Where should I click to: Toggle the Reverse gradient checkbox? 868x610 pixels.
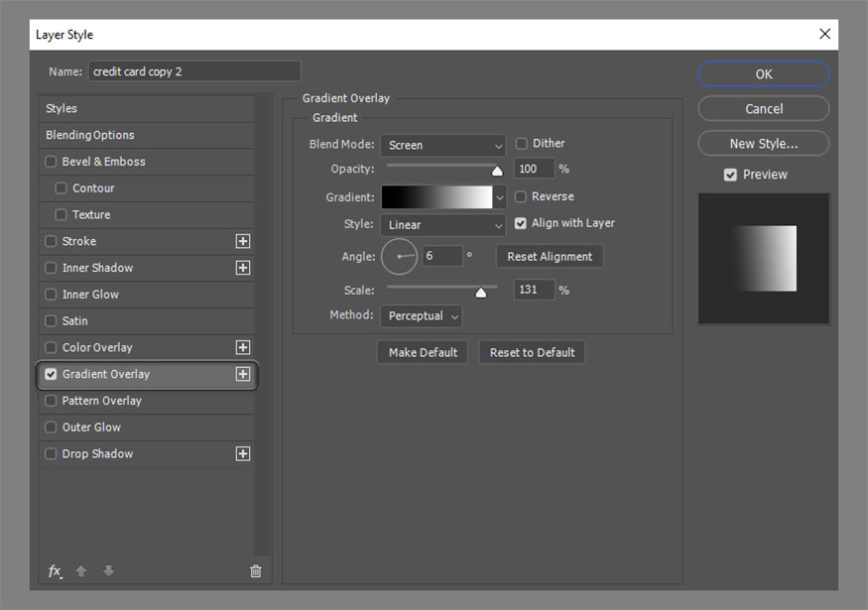521,197
